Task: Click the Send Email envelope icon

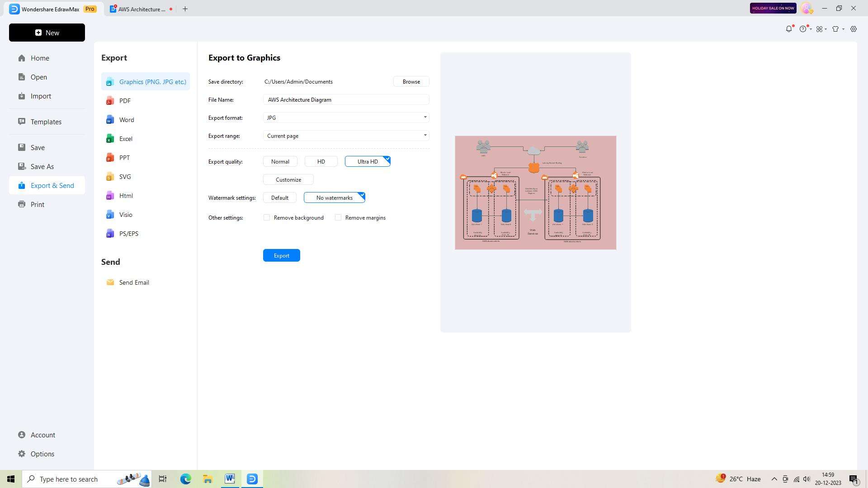Action: [110, 282]
